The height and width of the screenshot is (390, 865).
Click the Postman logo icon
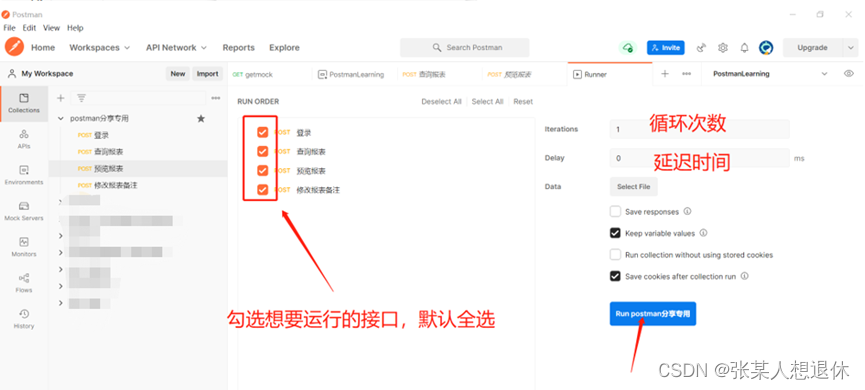pos(14,47)
